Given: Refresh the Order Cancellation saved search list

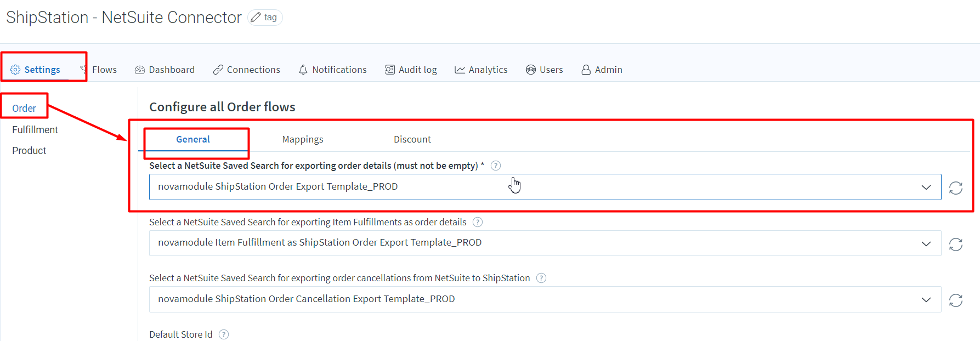Looking at the screenshot, I should (x=956, y=300).
